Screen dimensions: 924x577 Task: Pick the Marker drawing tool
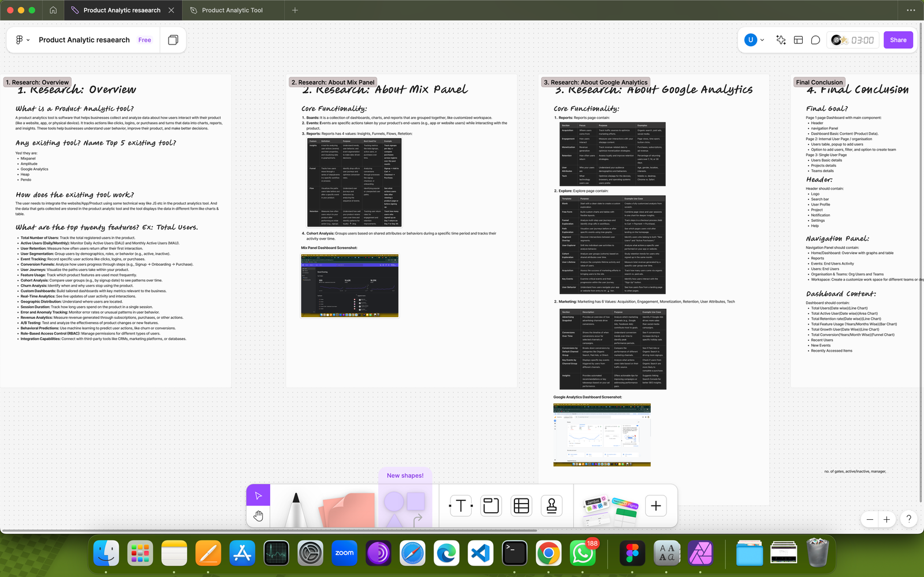(296, 508)
